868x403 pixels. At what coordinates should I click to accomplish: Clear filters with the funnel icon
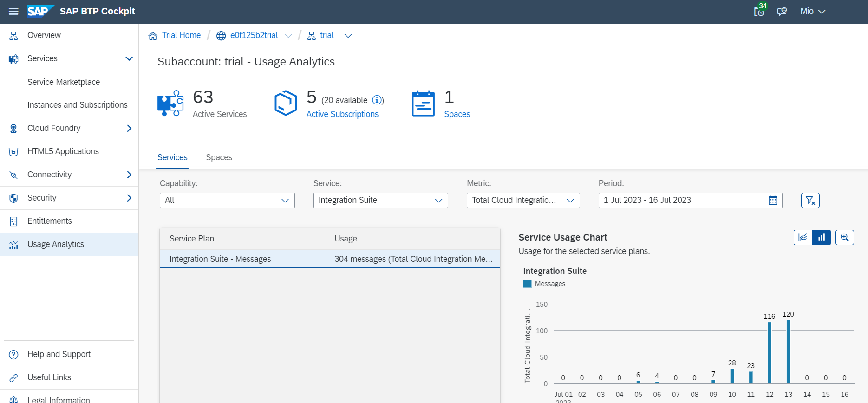[810, 200]
